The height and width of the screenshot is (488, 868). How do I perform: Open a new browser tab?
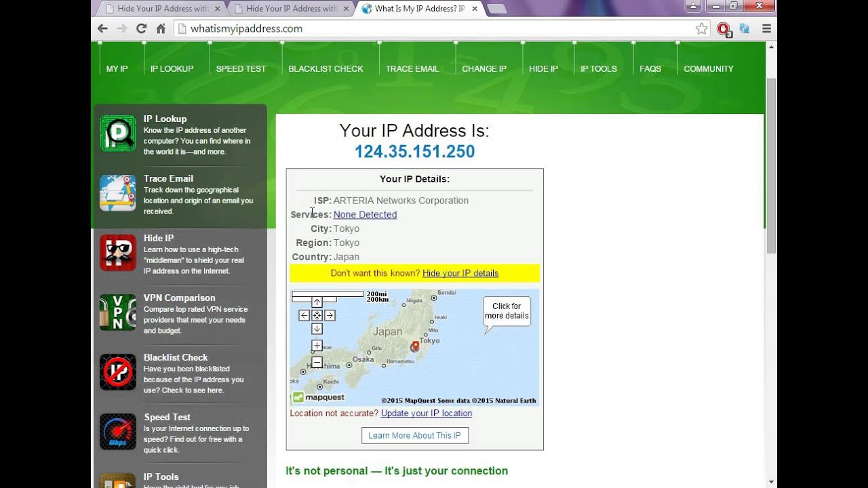497,9
